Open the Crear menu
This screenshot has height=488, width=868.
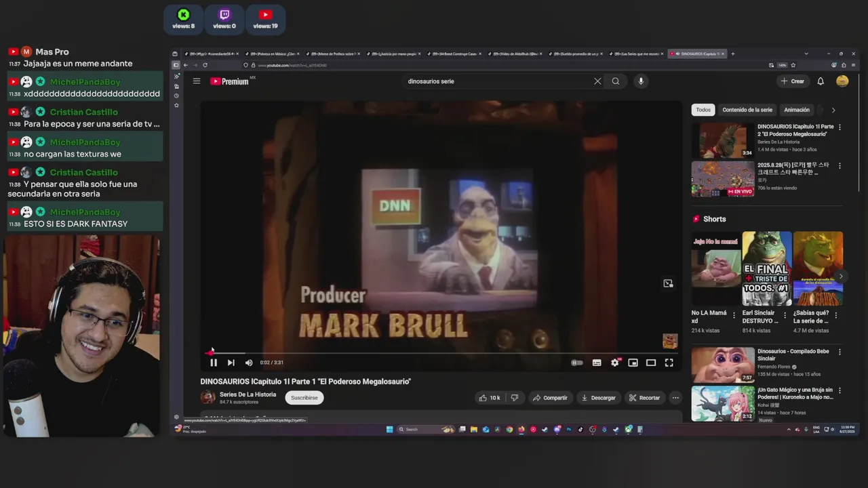(792, 81)
